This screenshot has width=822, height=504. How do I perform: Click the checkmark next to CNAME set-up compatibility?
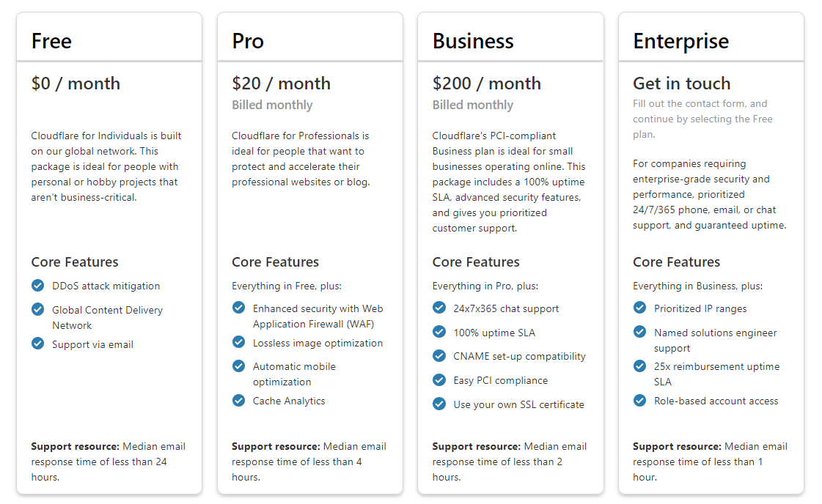pyautogui.click(x=439, y=356)
